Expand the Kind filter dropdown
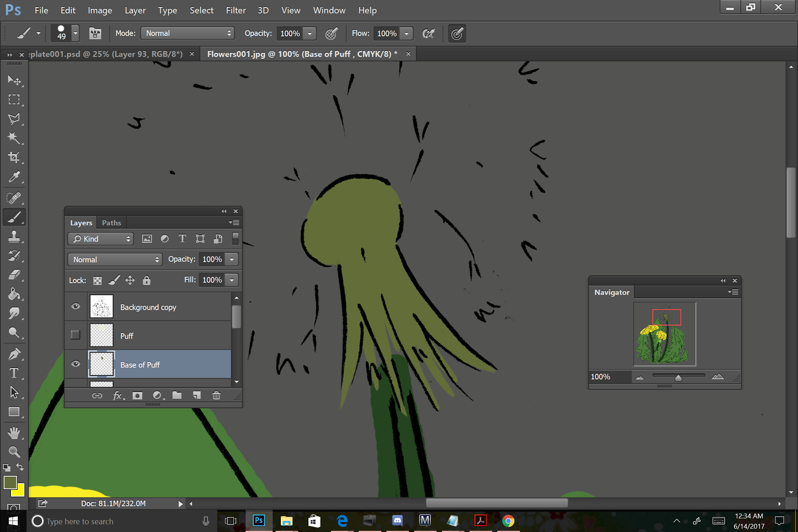This screenshot has height=532, width=798. click(101, 239)
